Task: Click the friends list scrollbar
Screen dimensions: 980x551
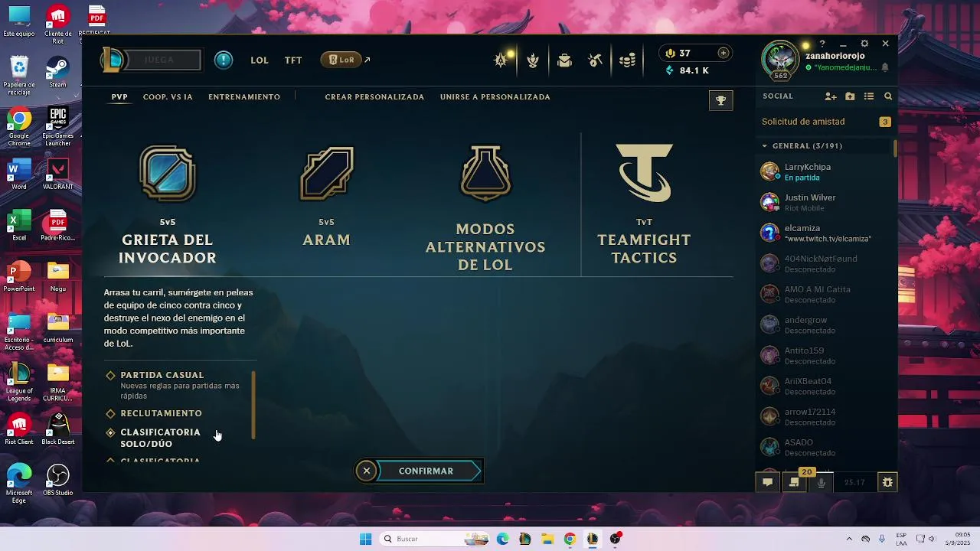Action: (896, 147)
